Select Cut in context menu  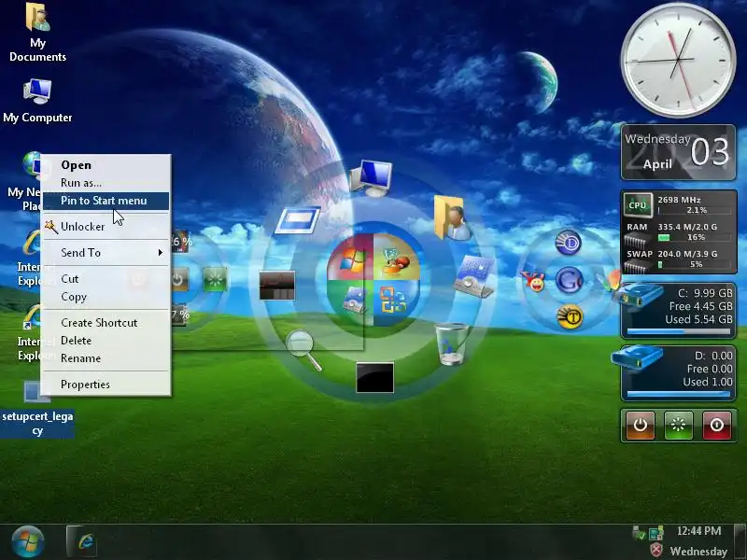coord(106,278)
